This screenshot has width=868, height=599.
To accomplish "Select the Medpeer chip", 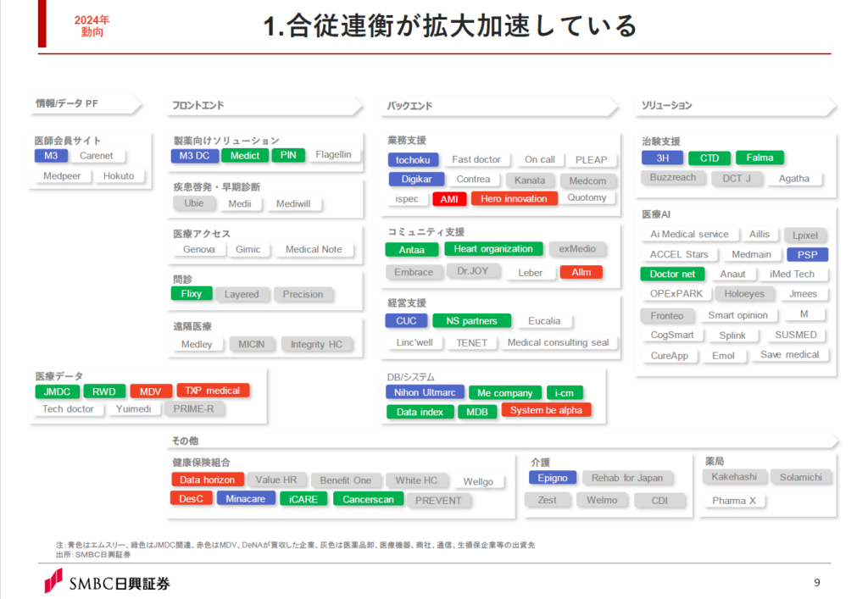I will pos(62,176).
